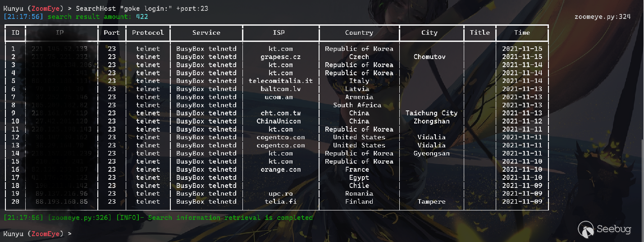The width and height of the screenshot is (644, 242).
Task: Click the Tampere city cell
Action: [431, 201]
